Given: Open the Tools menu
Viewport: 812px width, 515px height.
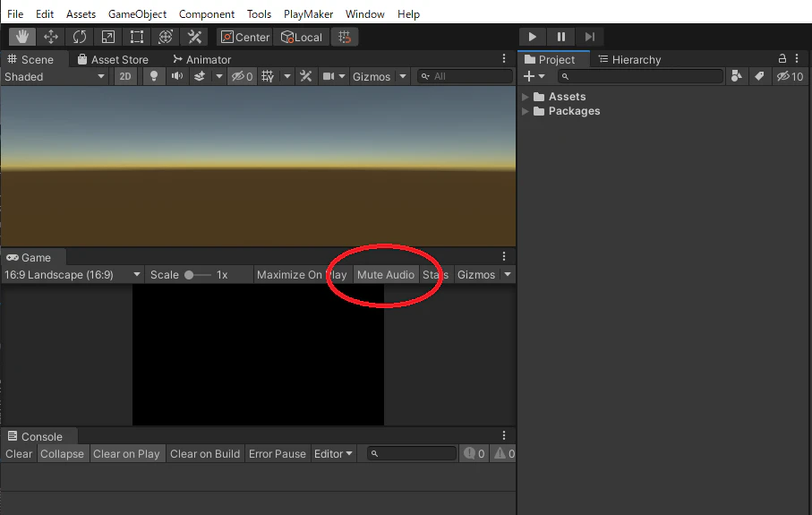Looking at the screenshot, I should 259,14.
